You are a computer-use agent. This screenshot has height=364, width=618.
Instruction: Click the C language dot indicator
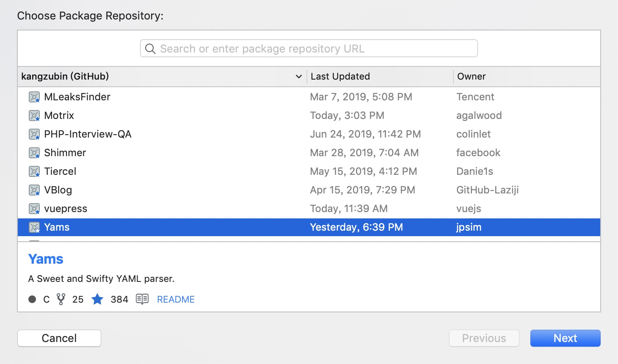[x=32, y=299]
